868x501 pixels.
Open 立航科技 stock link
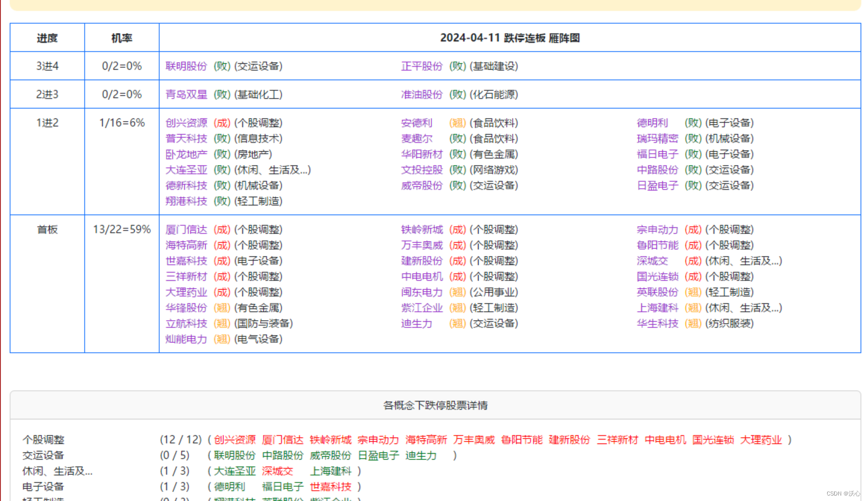(186, 323)
